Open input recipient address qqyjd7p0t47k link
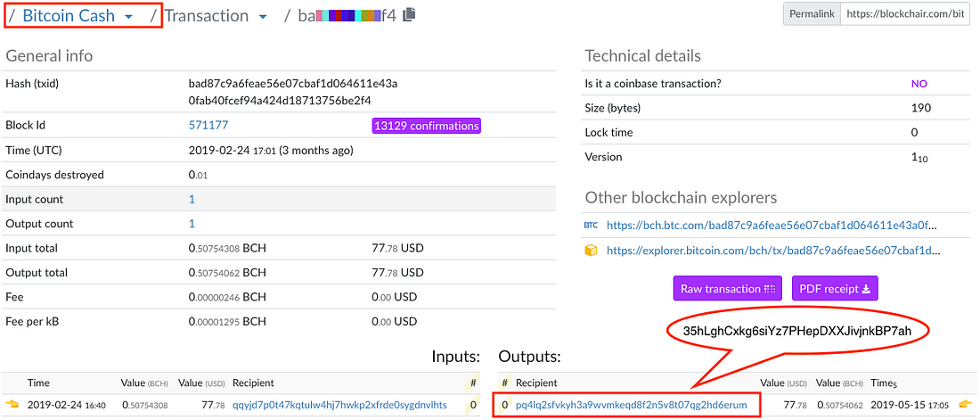This screenshot has height=420, width=980. point(340,405)
